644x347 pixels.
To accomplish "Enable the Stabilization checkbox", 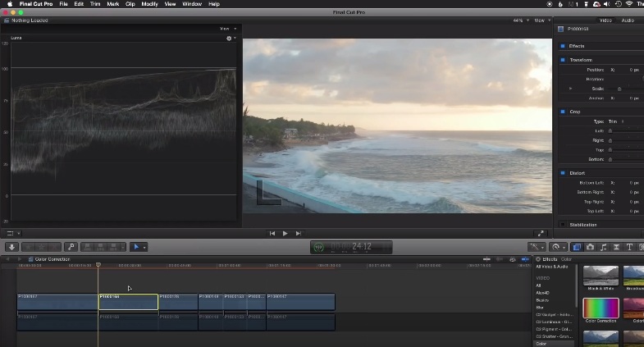I will [x=563, y=224].
